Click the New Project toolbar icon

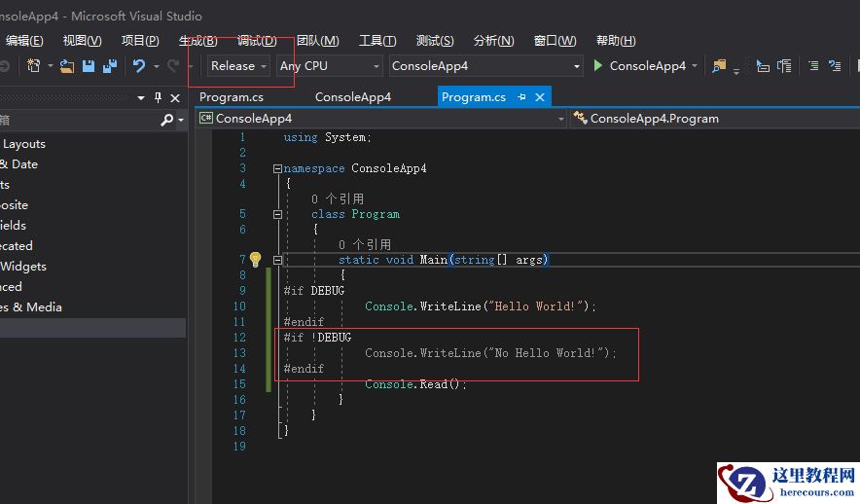(34, 66)
